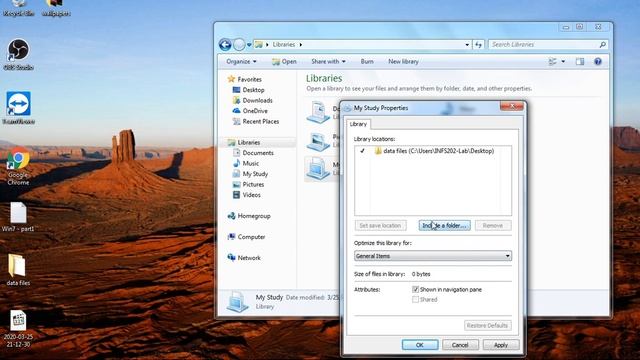Open the wallpapers desktop icon
This screenshot has width=640, height=360.
click(56, 7)
